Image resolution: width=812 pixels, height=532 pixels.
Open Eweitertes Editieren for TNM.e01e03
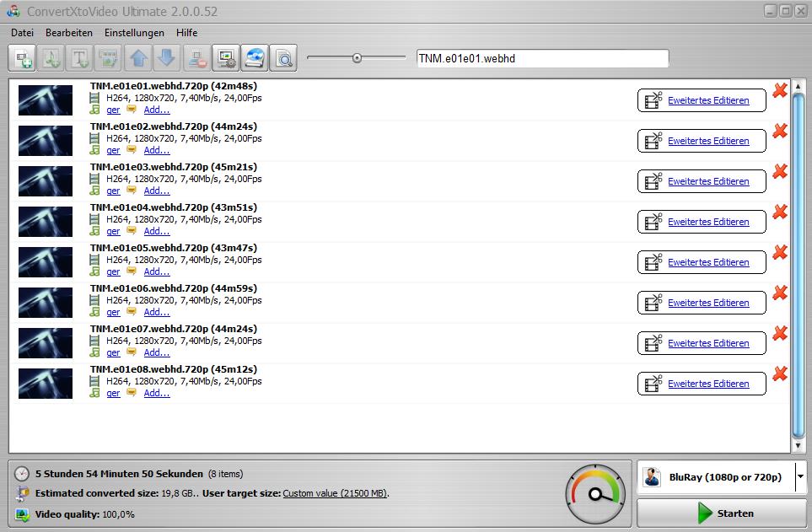702,181
